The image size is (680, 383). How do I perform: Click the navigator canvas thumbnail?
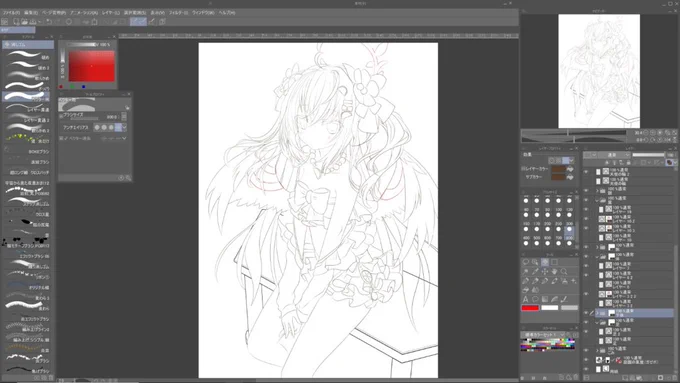click(x=599, y=71)
